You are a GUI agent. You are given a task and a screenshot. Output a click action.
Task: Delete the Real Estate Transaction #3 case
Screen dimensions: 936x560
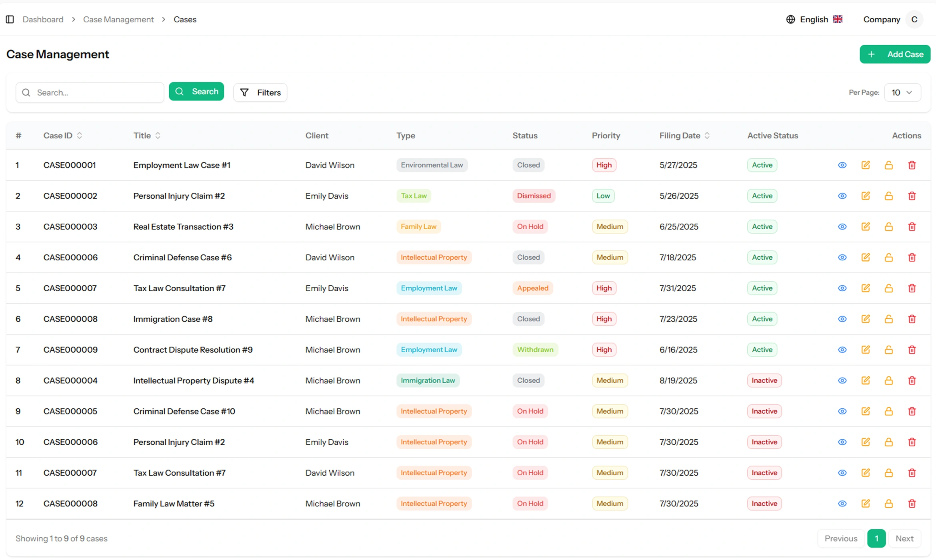[912, 227]
